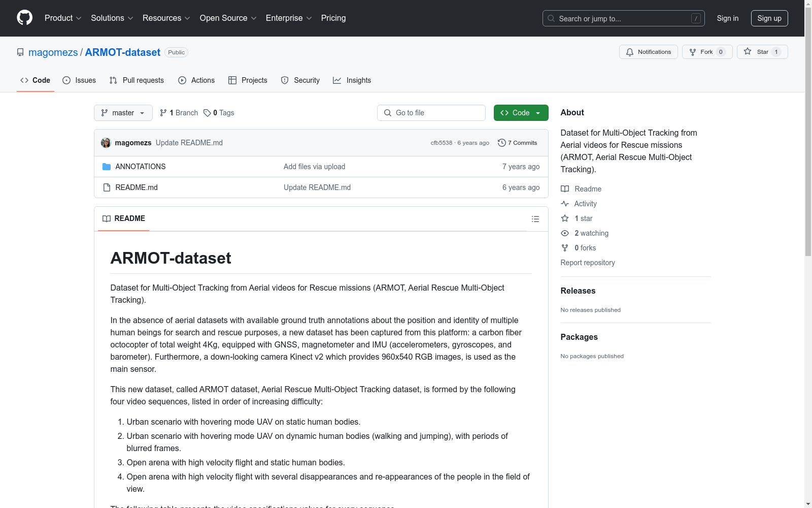
Task: Fork this repository
Action: pyautogui.click(x=707, y=52)
